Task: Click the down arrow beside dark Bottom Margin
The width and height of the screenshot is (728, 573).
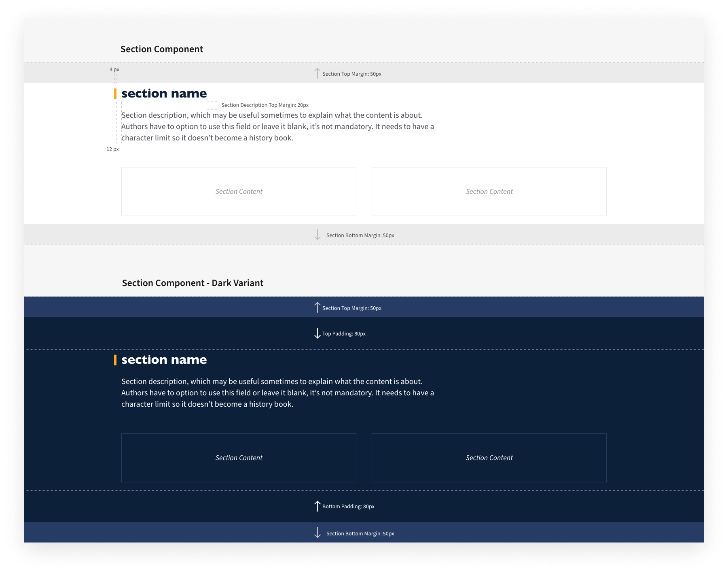Action: tap(317, 533)
